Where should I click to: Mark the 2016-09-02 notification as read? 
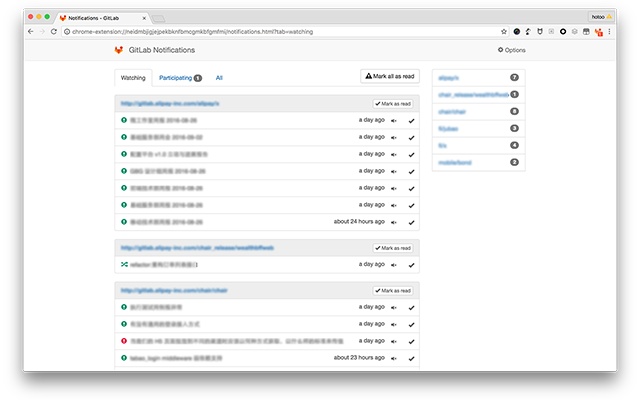(x=411, y=138)
